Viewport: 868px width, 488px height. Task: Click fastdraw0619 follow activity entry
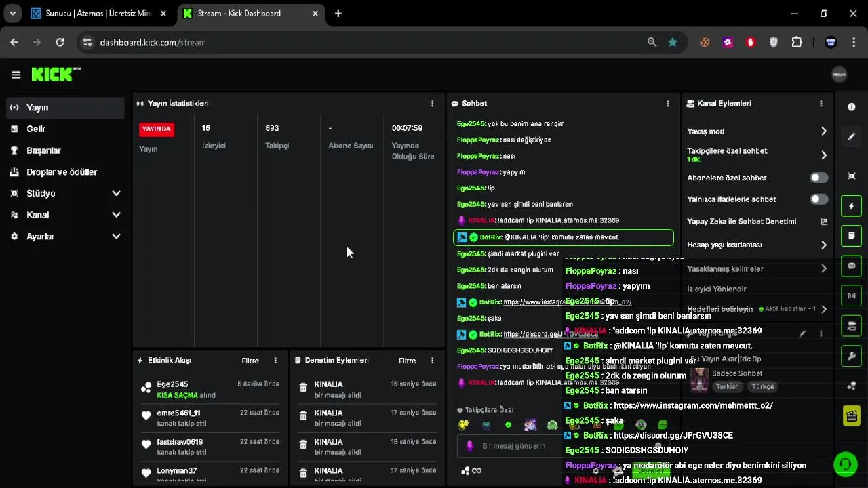[210, 447]
